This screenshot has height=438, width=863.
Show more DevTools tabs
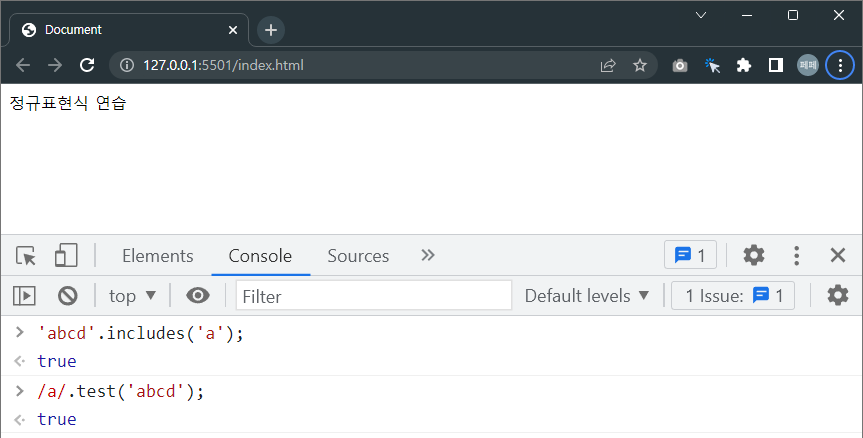click(x=428, y=255)
